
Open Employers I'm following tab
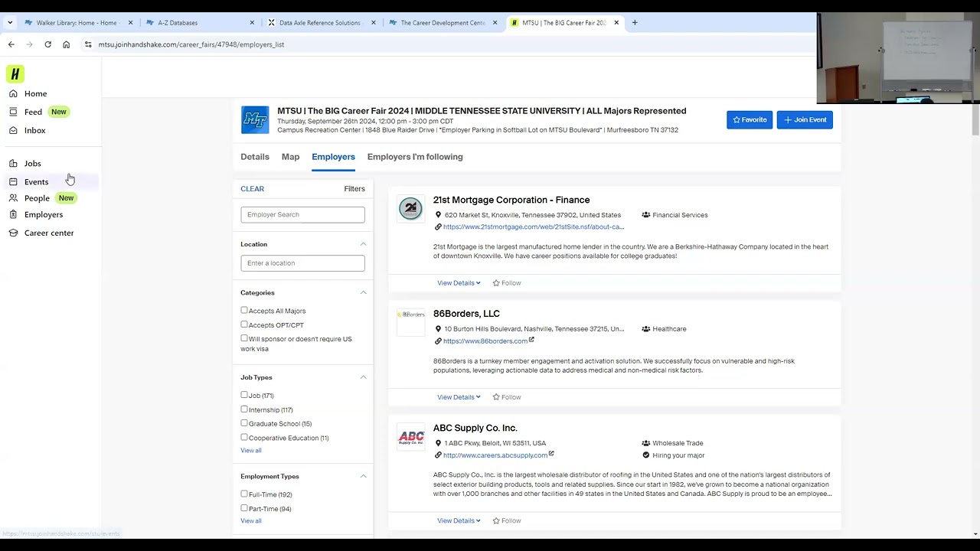coord(415,157)
